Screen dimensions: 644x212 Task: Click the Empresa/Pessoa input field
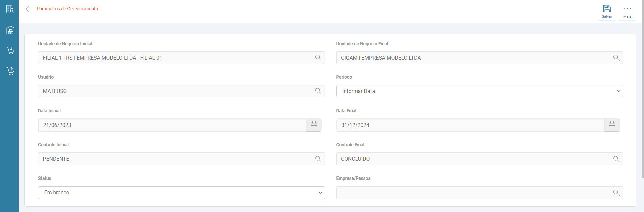point(473,193)
